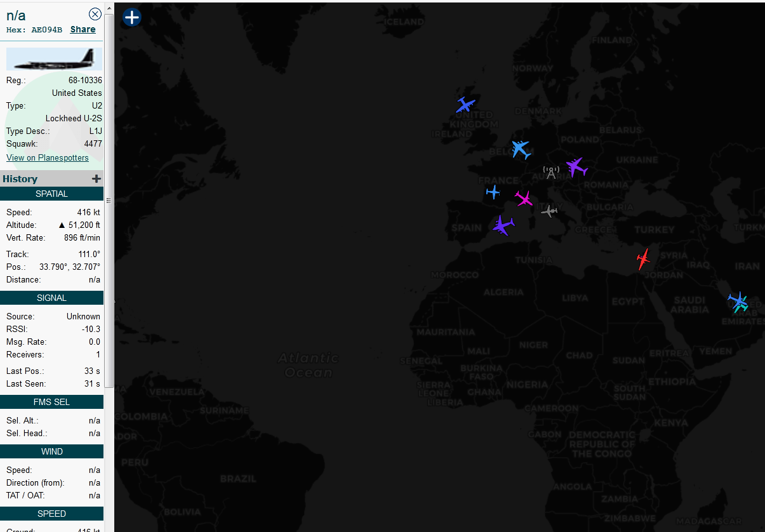Click the squawk value 4477
The image size is (765, 532).
(x=93, y=143)
